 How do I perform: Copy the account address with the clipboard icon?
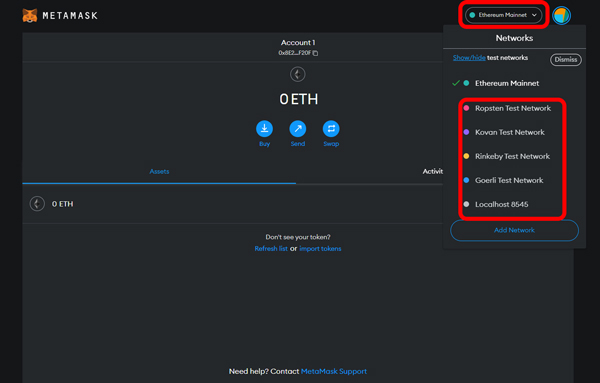[315, 53]
